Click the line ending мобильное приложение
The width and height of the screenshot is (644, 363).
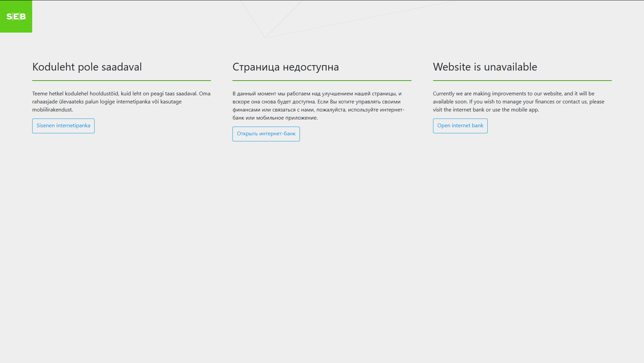tap(275, 118)
